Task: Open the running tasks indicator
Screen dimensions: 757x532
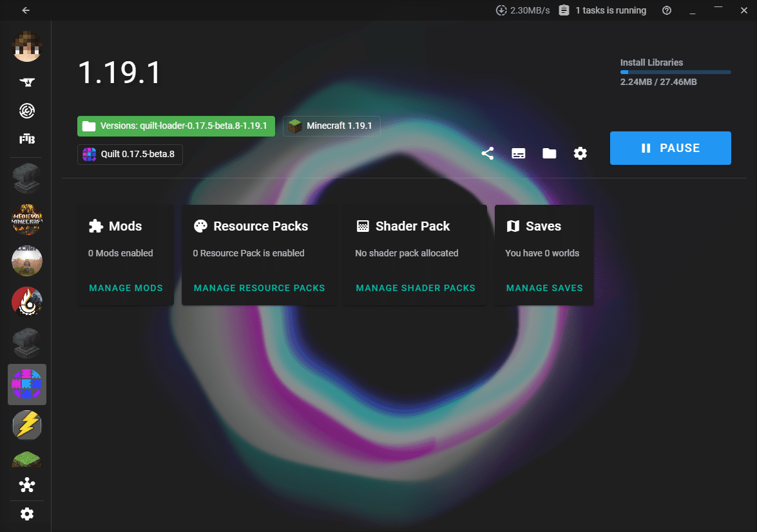Action: click(602, 10)
